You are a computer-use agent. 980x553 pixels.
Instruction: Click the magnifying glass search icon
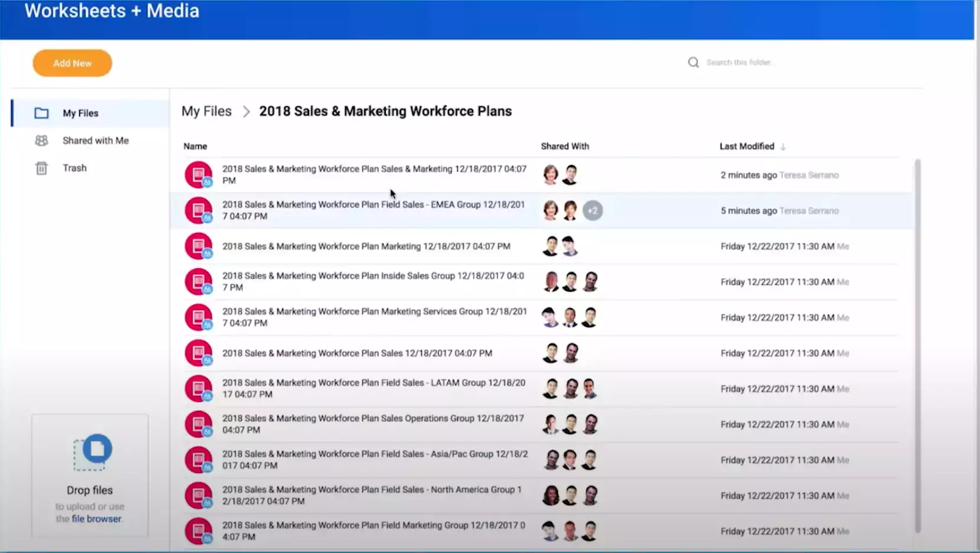pos(693,62)
